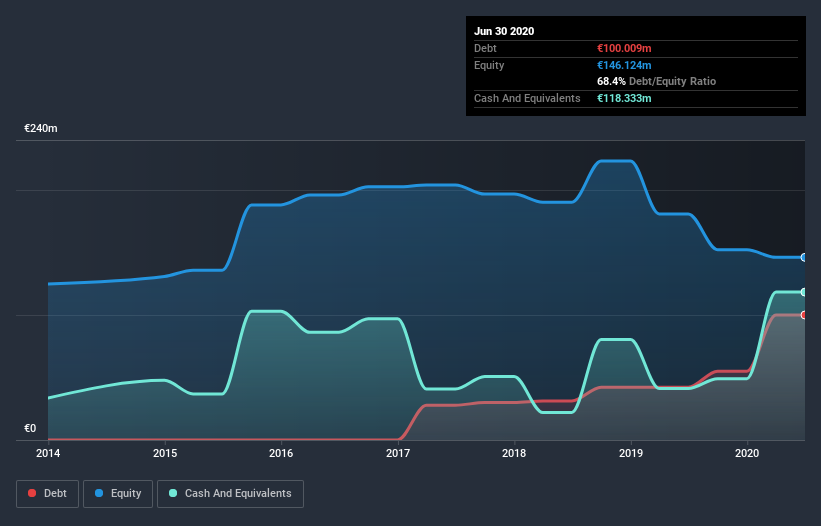Click the 2020 x-axis label
Screen dimensions: 821x526
coord(747,453)
